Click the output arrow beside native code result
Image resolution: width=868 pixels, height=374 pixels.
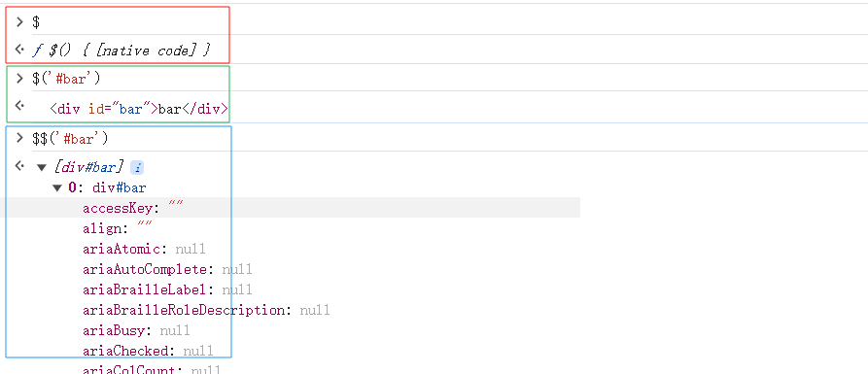pyautogui.click(x=20, y=50)
